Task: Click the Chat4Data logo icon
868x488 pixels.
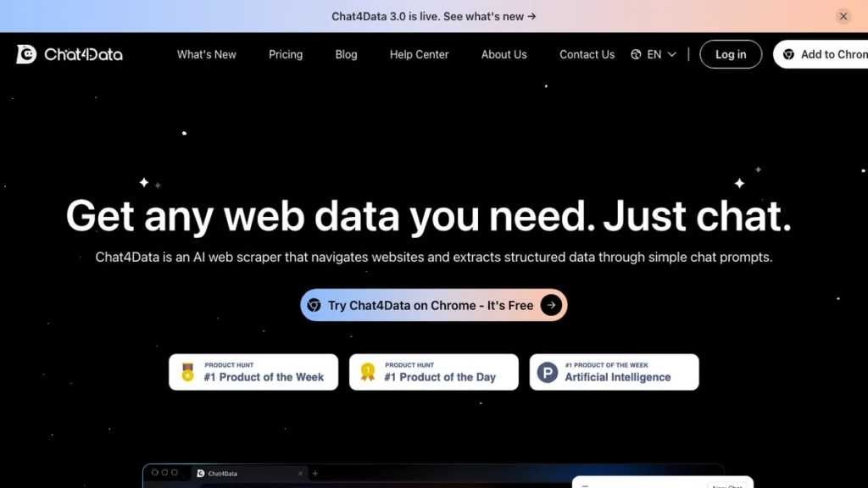Action: (x=26, y=54)
